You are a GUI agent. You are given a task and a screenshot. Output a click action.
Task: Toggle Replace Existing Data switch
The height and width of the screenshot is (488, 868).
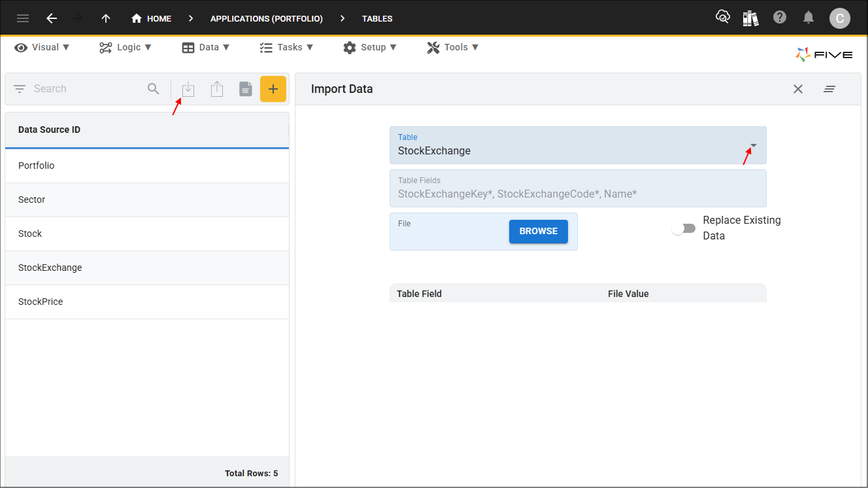[x=684, y=228]
